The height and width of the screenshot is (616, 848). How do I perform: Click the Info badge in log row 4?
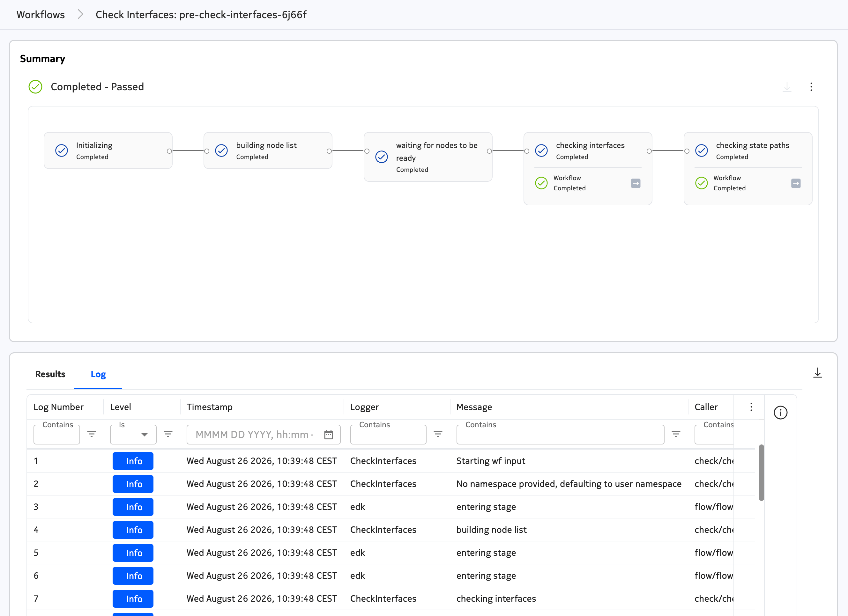click(133, 530)
